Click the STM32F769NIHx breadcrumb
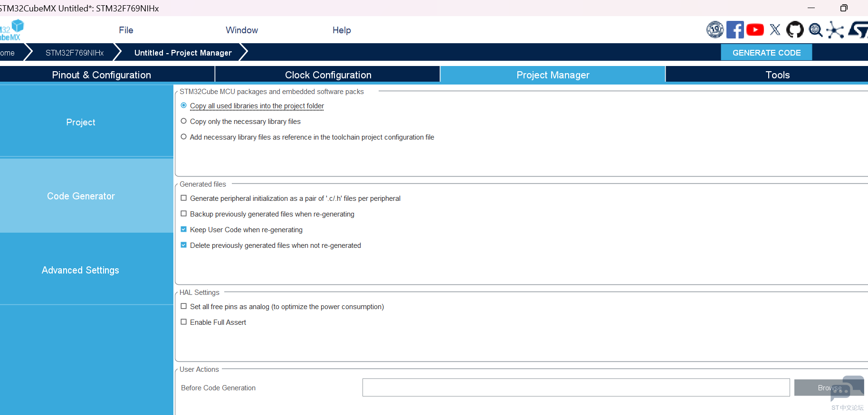Image resolution: width=868 pixels, height=415 pixels. pyautogui.click(x=75, y=53)
